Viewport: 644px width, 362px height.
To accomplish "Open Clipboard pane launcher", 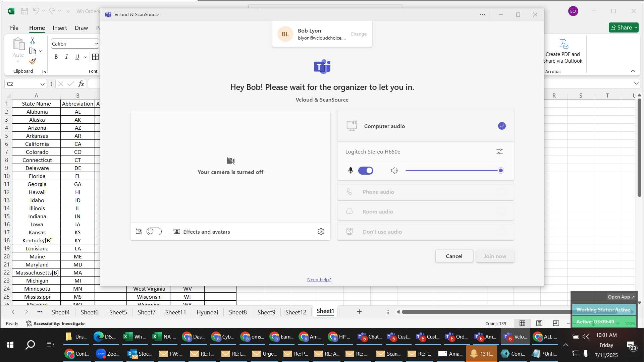I will tap(44, 71).
